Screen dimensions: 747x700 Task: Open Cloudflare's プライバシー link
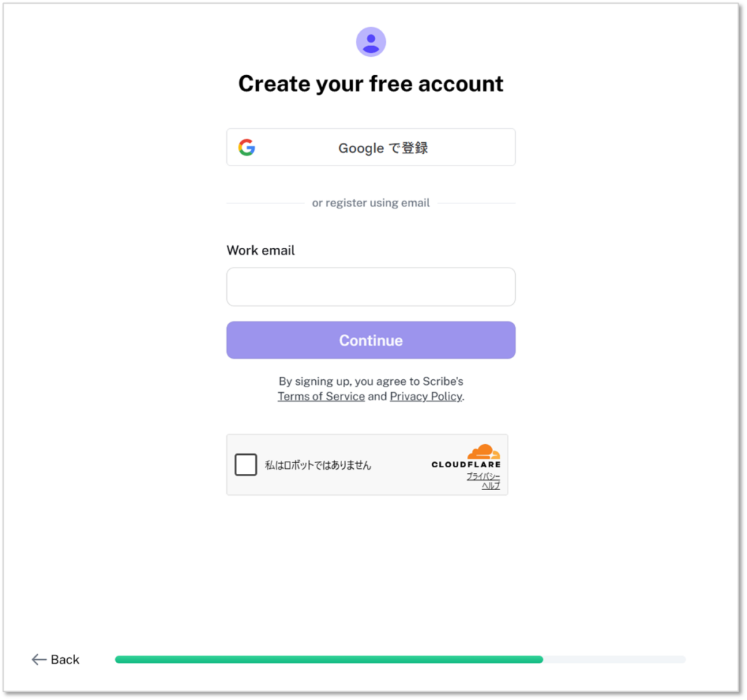coord(484,476)
